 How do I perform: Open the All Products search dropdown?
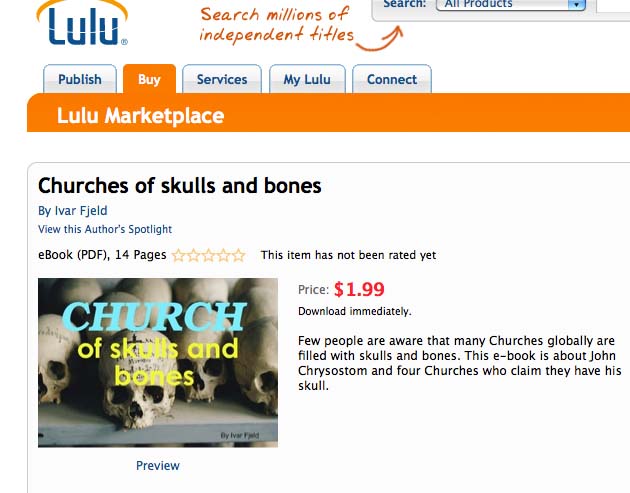[x=511, y=4]
